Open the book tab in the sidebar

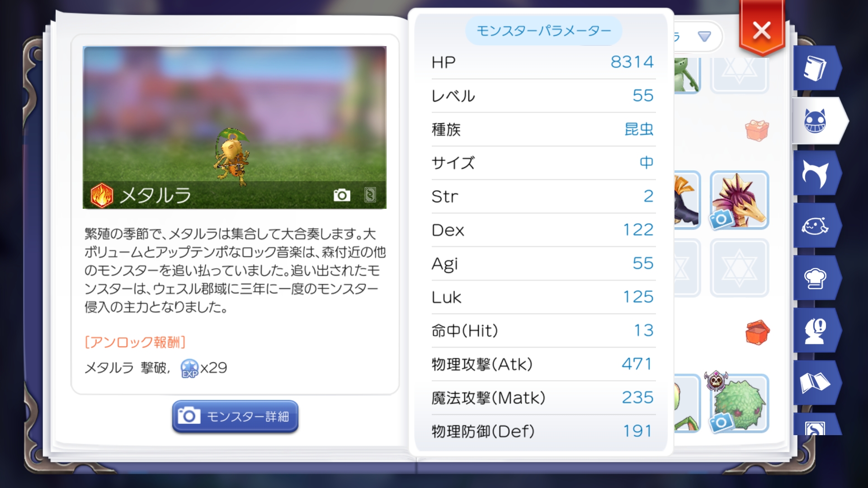(x=815, y=68)
